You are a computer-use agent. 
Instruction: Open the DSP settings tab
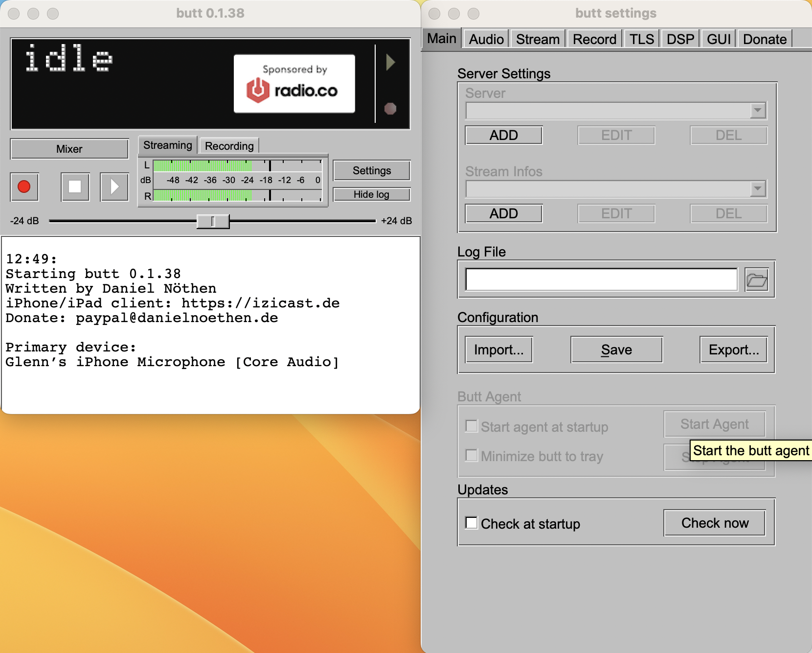(680, 39)
